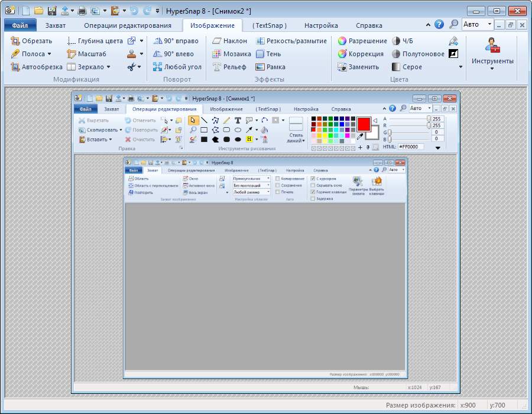Click the Рельеф emboss effect icon
The image size is (532, 414).
tap(217, 67)
